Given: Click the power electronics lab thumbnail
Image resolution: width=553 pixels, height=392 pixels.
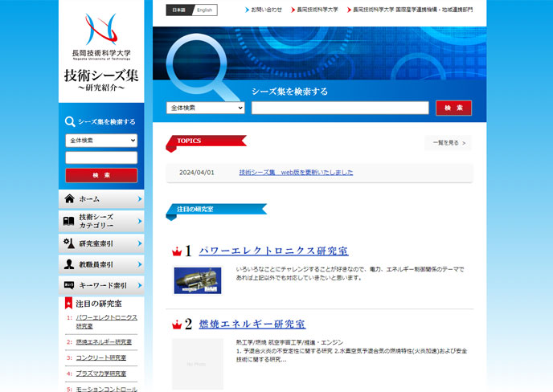Looking at the screenshot, I should (x=198, y=280).
